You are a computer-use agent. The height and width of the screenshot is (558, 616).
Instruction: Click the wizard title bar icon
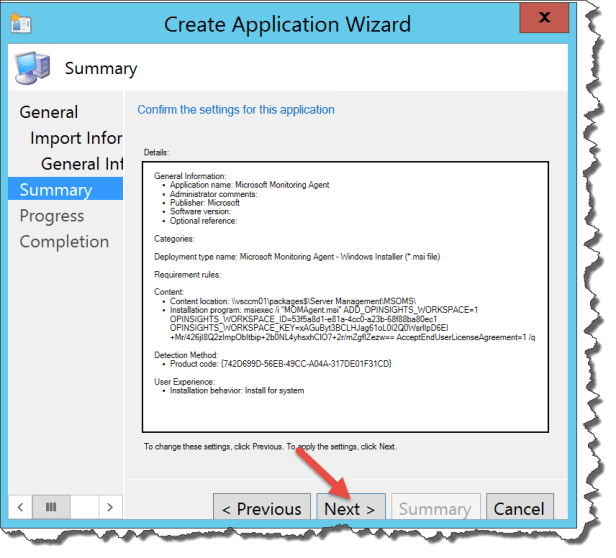pos(21,23)
